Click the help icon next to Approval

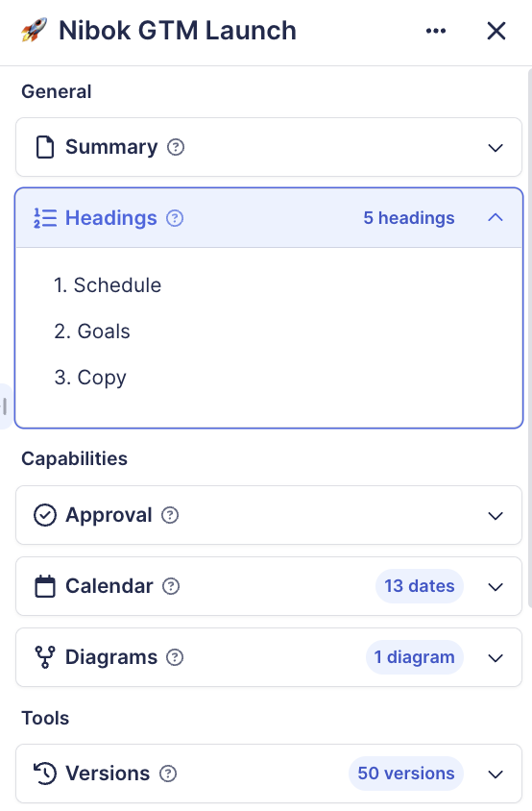coord(170,515)
